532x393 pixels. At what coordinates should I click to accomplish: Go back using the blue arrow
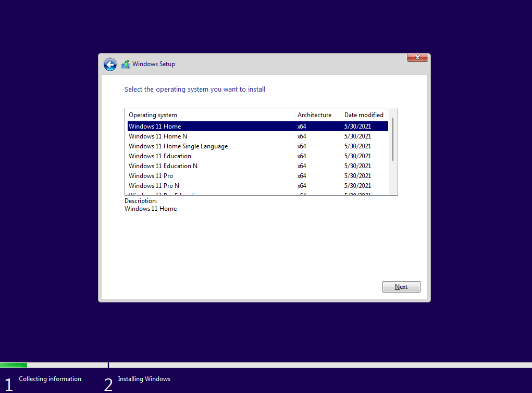[x=110, y=65]
